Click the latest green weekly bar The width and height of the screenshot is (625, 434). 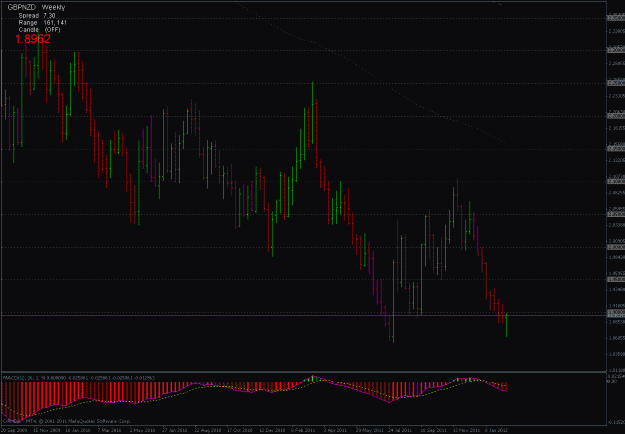506,325
